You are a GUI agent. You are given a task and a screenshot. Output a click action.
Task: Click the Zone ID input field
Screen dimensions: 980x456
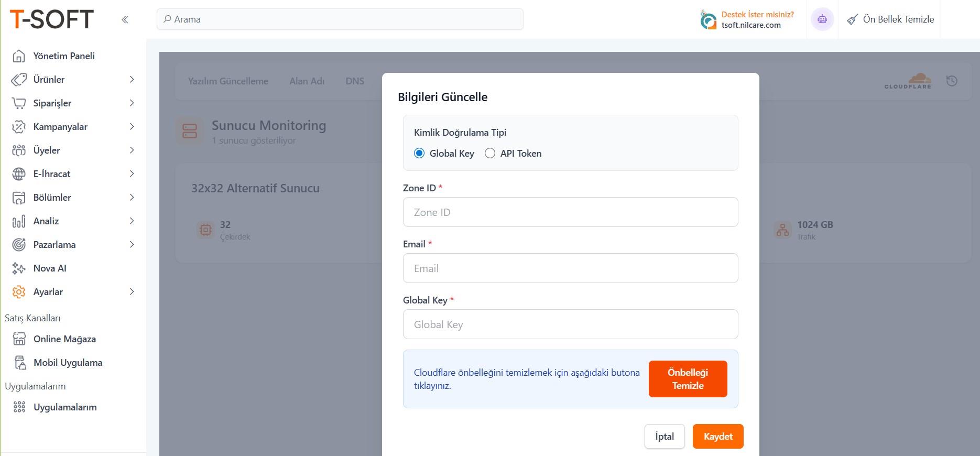pos(570,212)
